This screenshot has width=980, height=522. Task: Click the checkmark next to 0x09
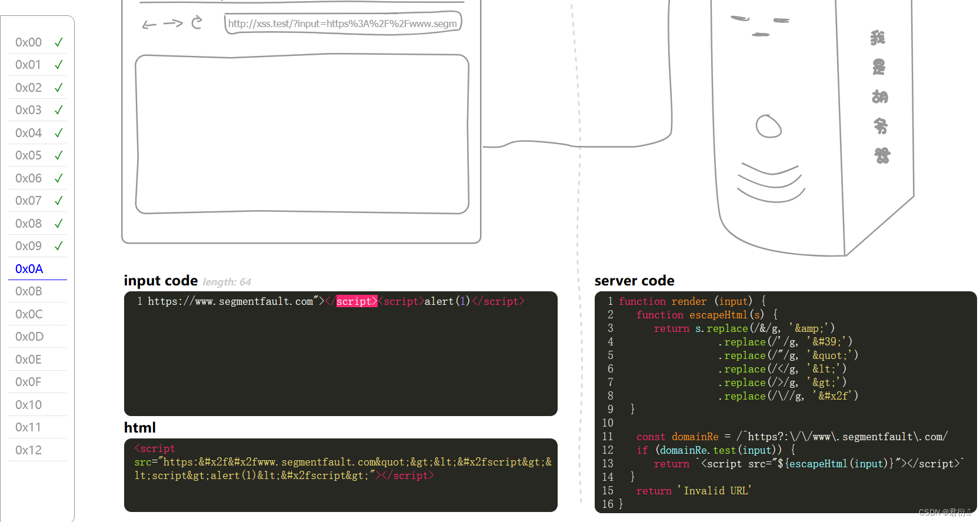(x=58, y=246)
